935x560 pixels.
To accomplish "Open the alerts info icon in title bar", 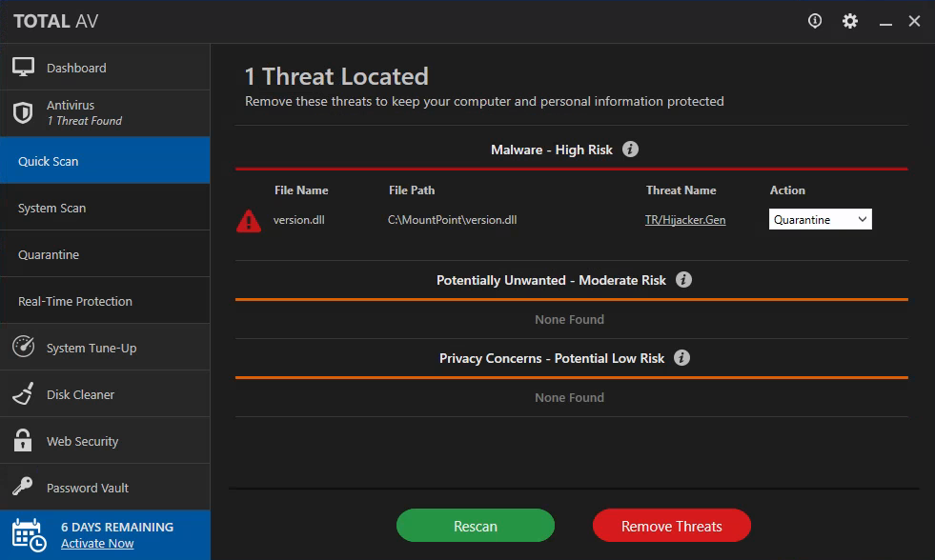I will point(815,21).
